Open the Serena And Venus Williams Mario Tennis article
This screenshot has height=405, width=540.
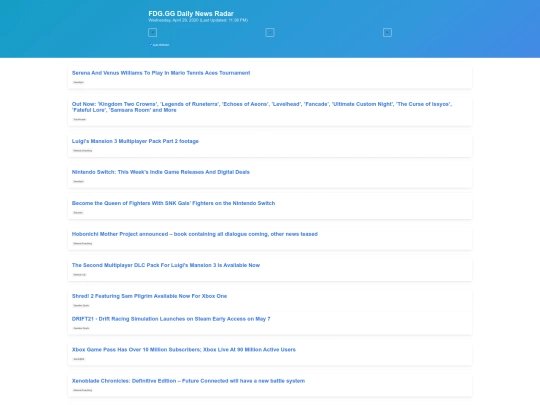tap(161, 73)
